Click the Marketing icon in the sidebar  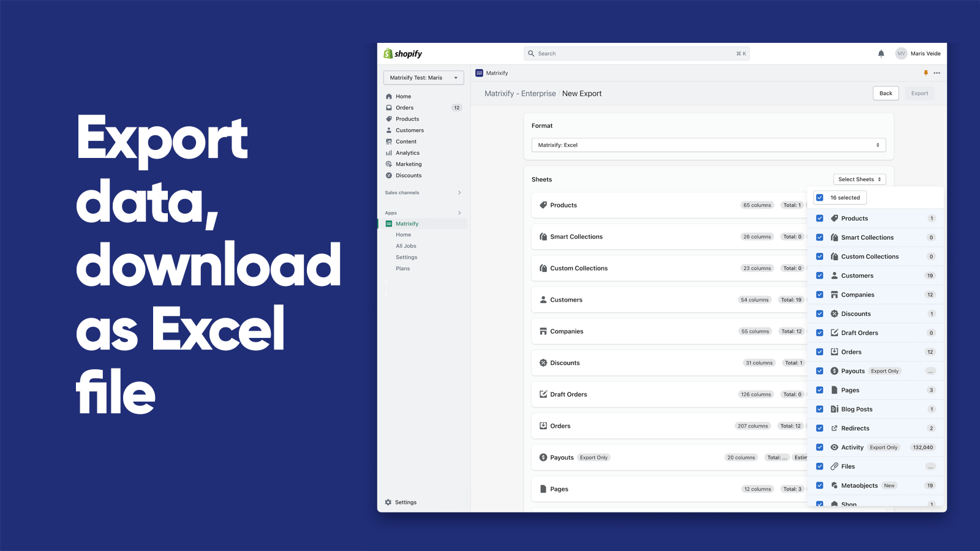390,164
